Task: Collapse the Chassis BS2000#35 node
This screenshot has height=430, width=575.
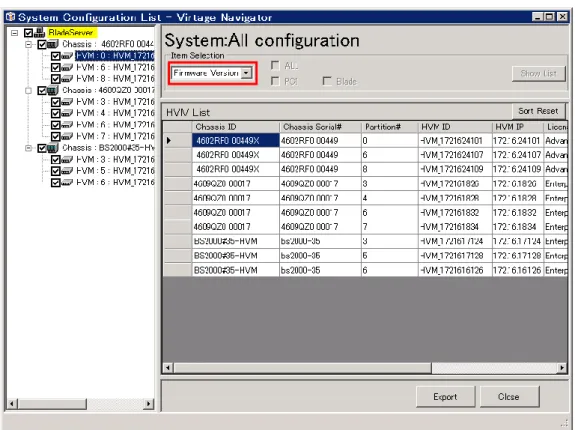Action: point(28,148)
